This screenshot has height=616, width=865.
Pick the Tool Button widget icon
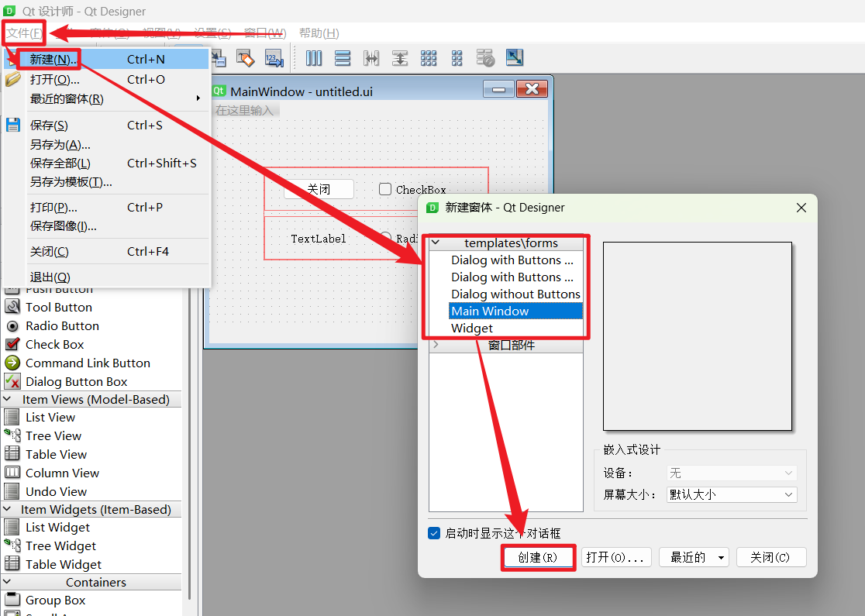point(12,307)
